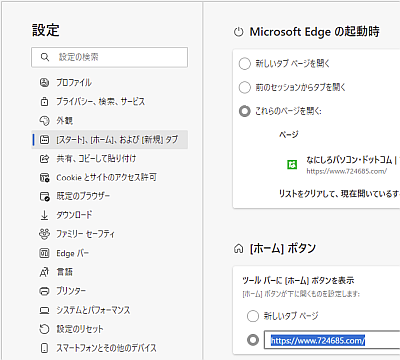
Task: Click the Cookie とサイトのアクセス許可 icon
Action: (x=44, y=177)
